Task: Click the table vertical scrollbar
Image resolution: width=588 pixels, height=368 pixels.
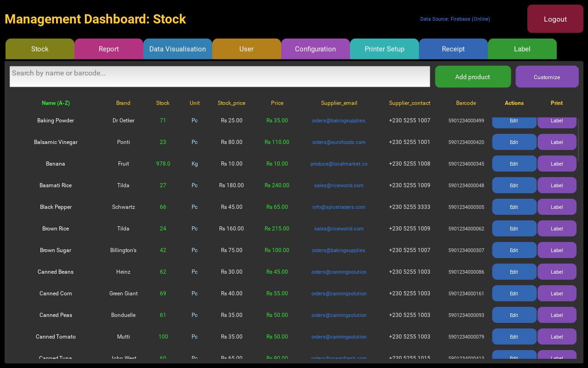Action: click(x=578, y=140)
